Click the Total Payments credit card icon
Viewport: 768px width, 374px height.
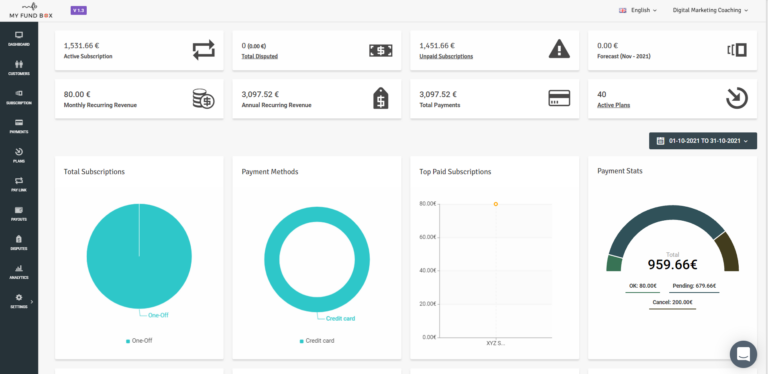click(559, 98)
